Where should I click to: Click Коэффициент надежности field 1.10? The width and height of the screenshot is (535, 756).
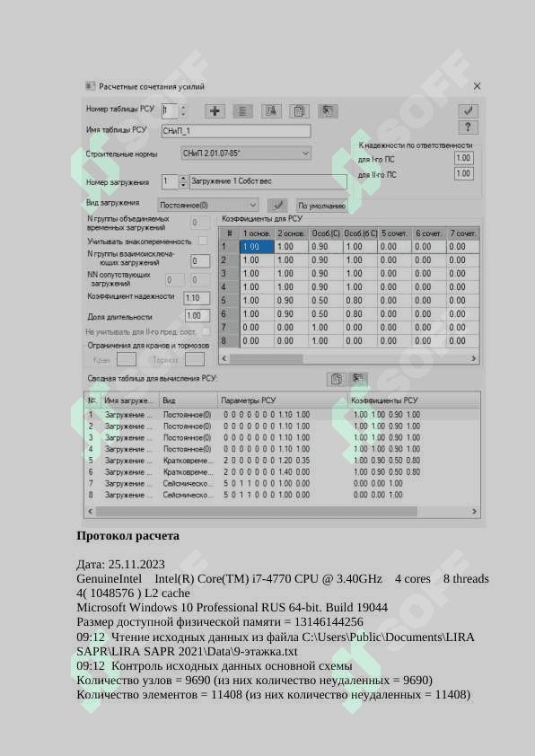tap(197, 298)
